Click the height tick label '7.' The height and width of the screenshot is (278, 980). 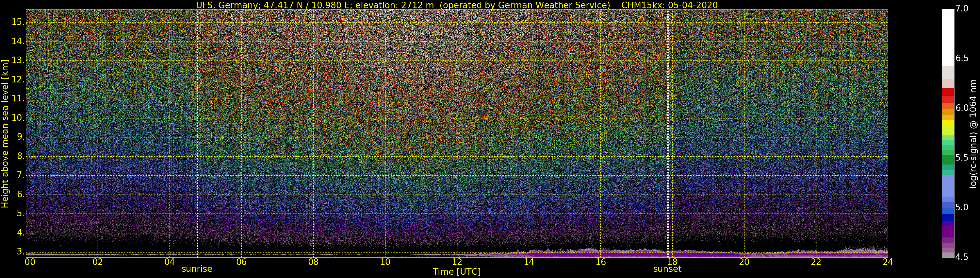20,175
